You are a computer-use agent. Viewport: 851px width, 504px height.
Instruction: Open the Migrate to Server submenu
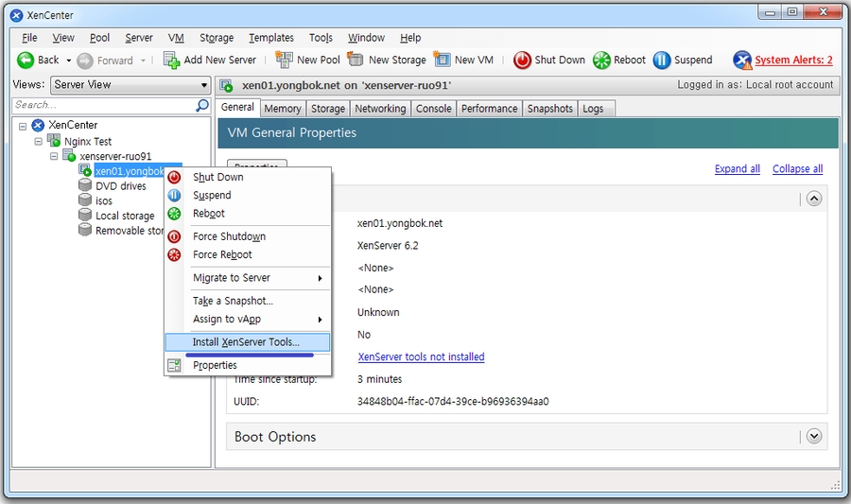click(248, 278)
